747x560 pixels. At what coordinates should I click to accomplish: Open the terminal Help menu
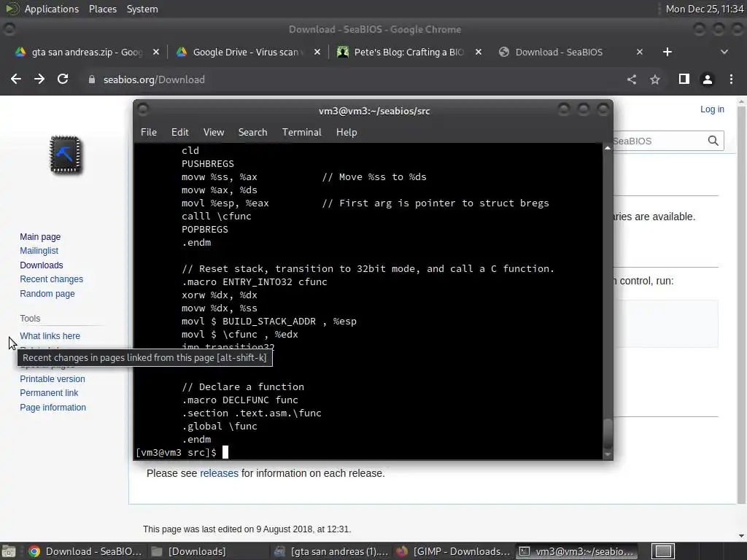(347, 133)
